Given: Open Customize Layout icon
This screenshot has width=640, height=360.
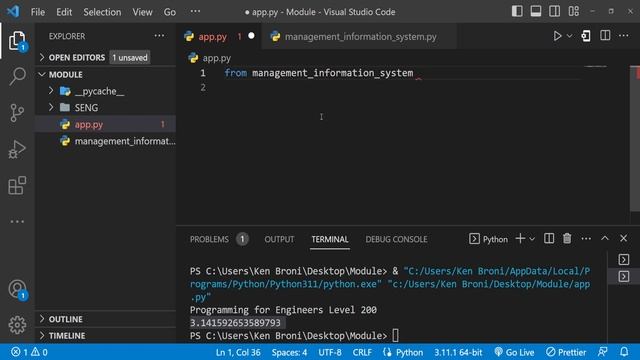Looking at the screenshot, I should pyautogui.click(x=573, y=11).
